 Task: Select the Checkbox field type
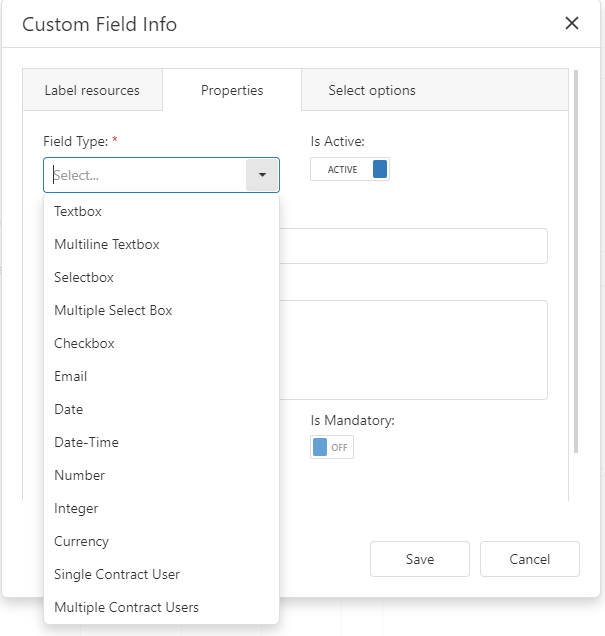click(x=161, y=343)
